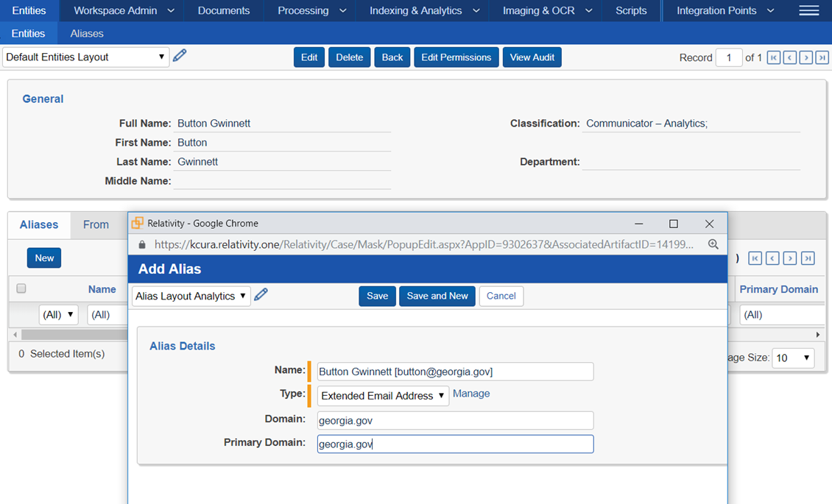Save the new alias

377,296
